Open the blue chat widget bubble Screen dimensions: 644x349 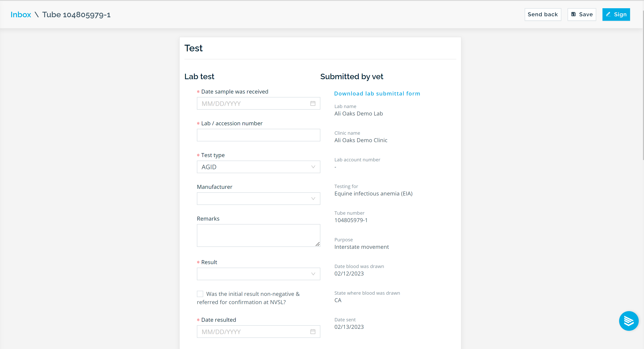(629, 321)
